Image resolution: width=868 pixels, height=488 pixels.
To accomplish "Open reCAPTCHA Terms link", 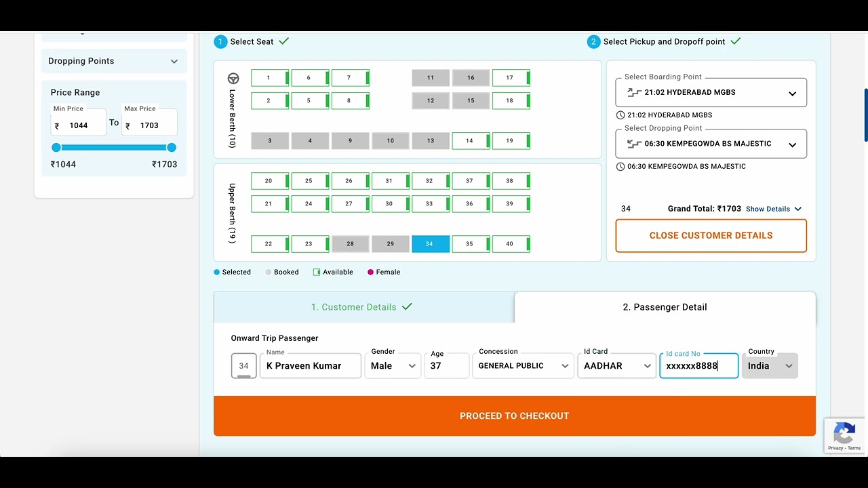I will [854, 449].
